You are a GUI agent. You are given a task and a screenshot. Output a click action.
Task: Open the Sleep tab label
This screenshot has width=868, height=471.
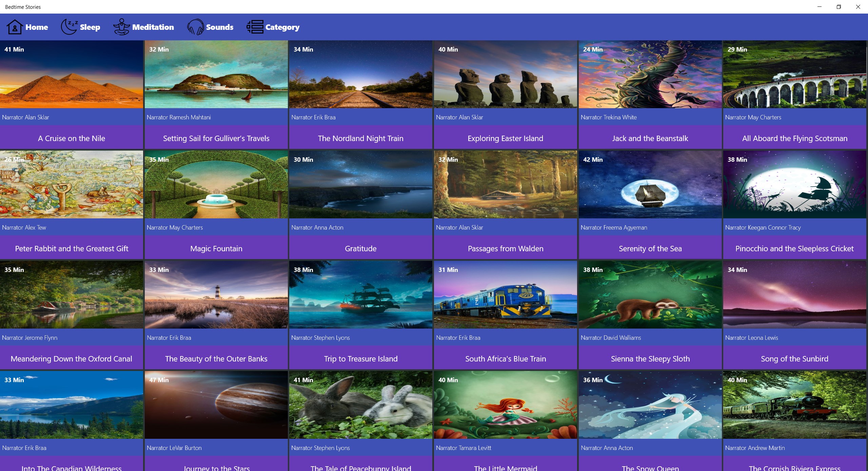point(90,27)
